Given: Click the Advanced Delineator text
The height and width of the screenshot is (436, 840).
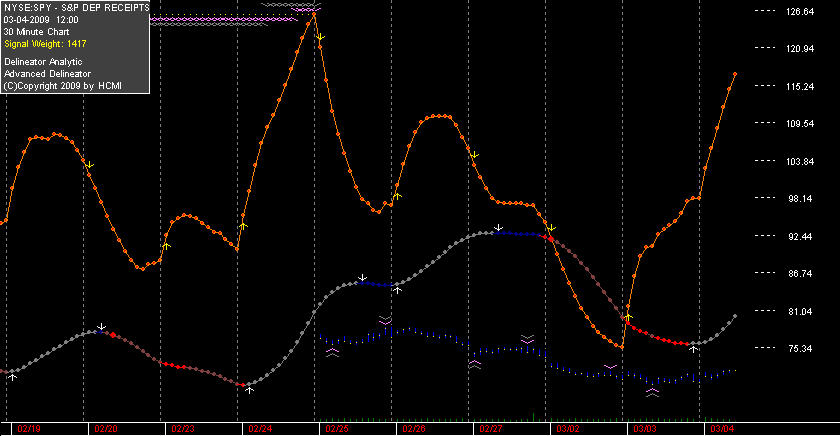Looking at the screenshot, I should pos(47,74).
